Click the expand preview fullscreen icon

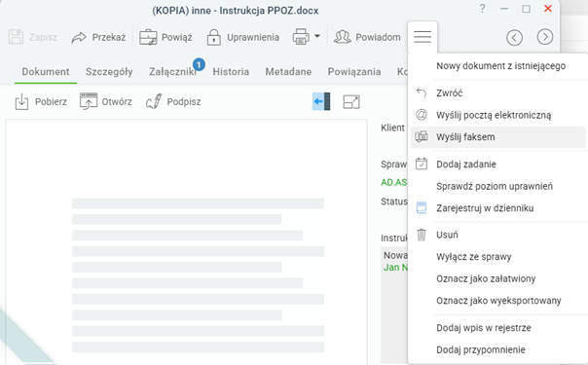(351, 102)
